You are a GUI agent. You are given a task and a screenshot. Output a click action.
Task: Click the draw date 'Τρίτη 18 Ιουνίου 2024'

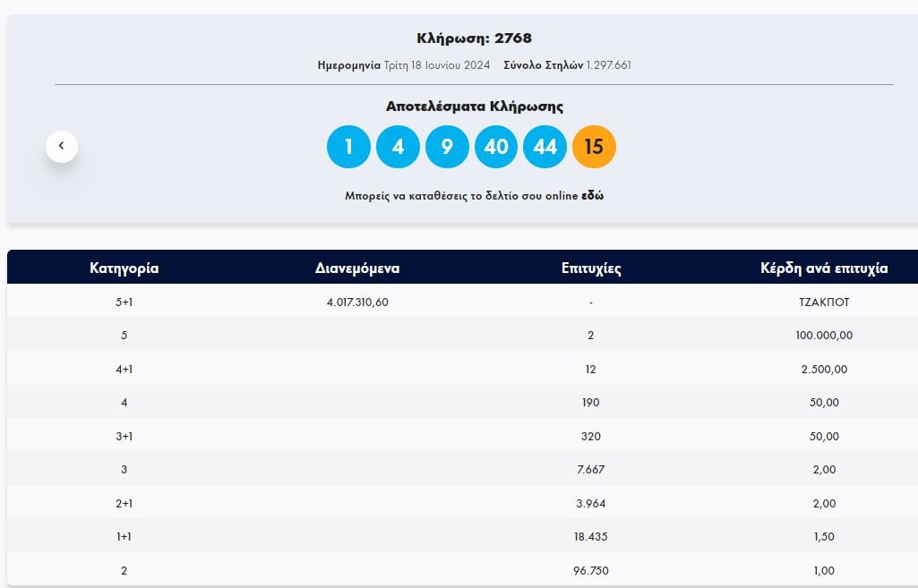click(x=435, y=65)
